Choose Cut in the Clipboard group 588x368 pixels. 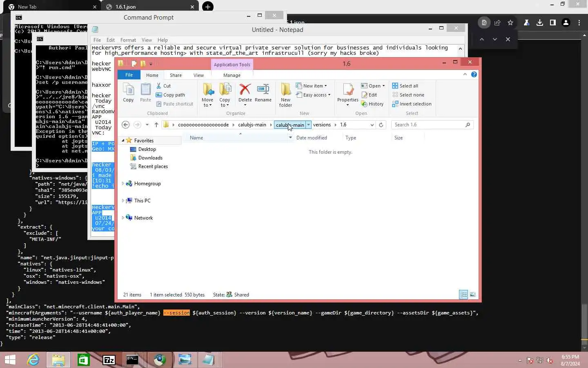coord(163,86)
